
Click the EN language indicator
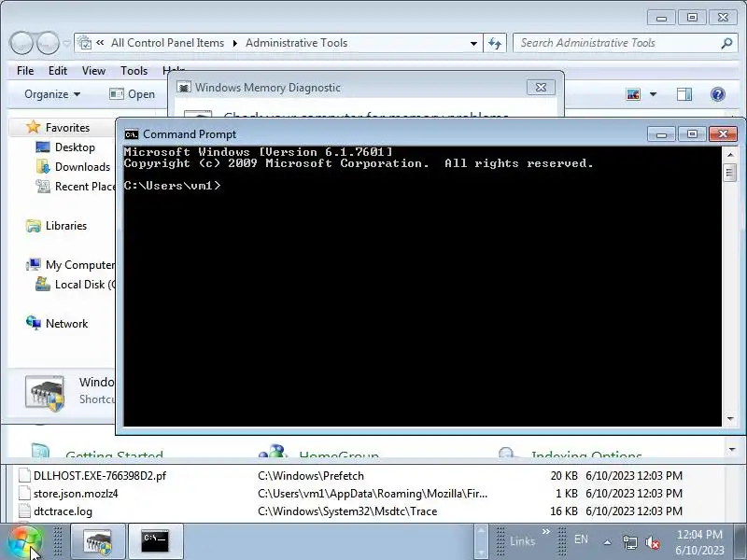pos(581,539)
